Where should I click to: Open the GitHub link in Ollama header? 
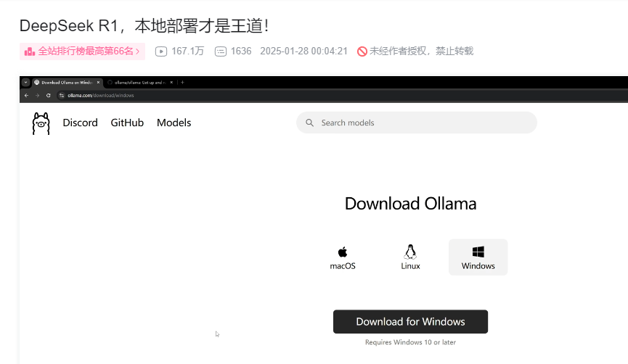127,123
